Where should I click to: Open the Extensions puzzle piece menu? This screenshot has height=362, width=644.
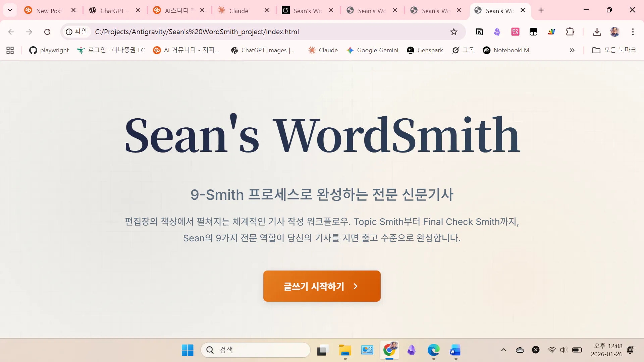click(x=570, y=32)
